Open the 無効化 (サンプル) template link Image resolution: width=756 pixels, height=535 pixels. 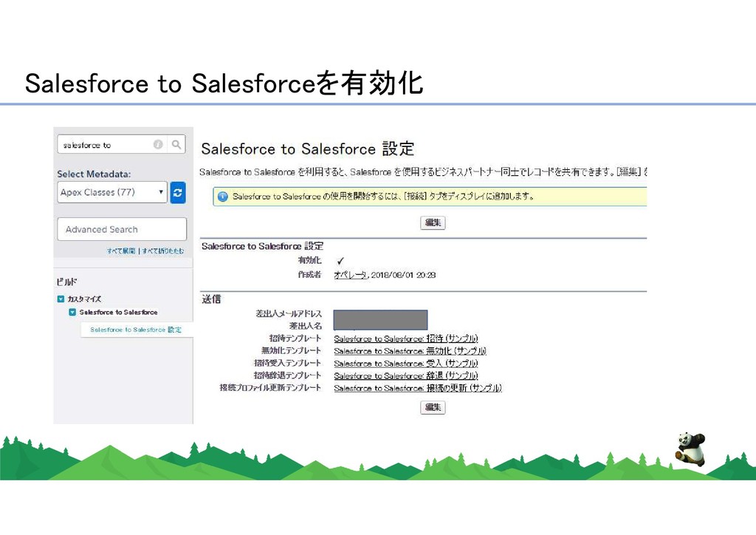pyautogui.click(x=410, y=351)
